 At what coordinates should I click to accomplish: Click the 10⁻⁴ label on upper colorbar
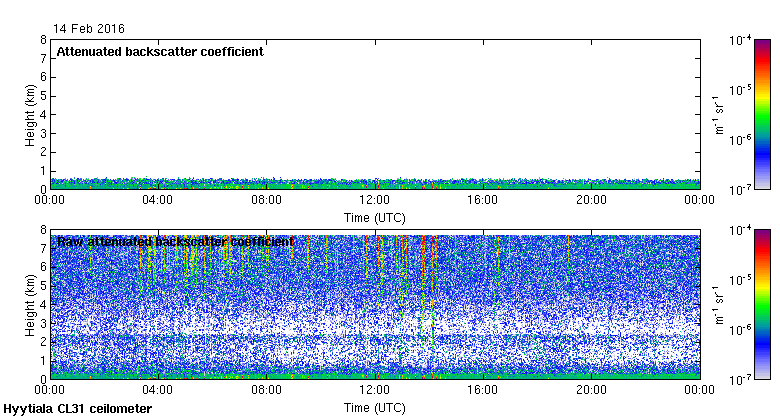(741, 42)
